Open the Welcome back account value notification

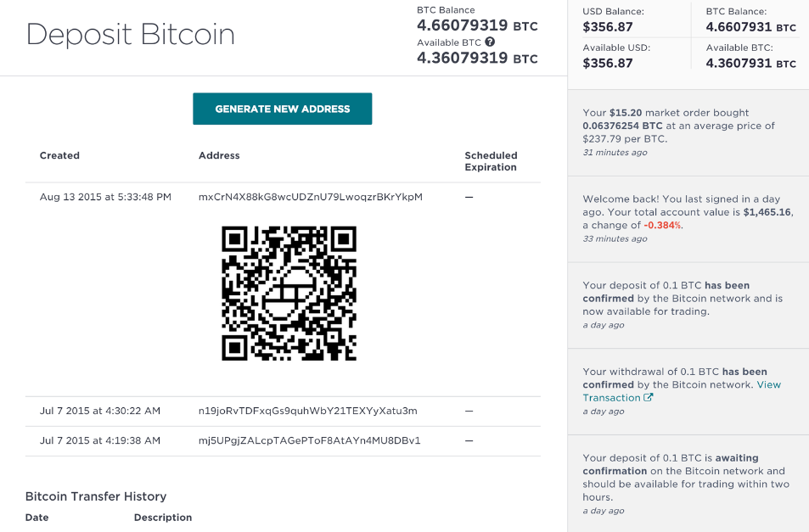click(x=688, y=219)
